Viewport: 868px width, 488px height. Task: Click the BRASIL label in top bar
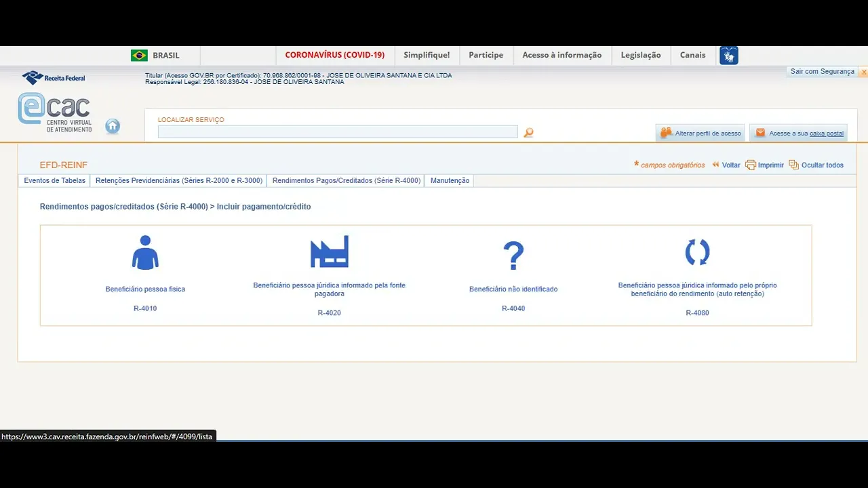166,56
